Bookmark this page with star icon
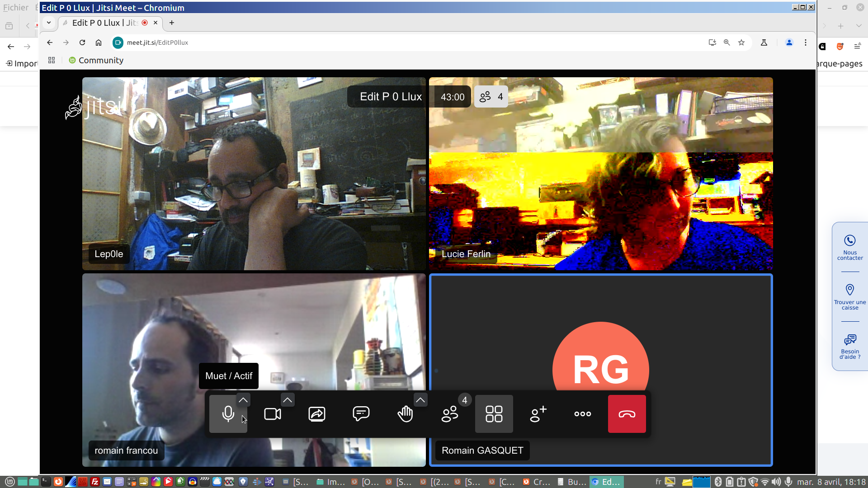The image size is (868, 488). coord(741,42)
